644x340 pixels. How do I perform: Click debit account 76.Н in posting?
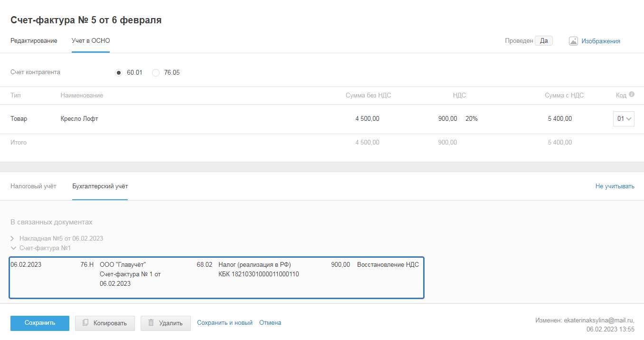[87, 265]
